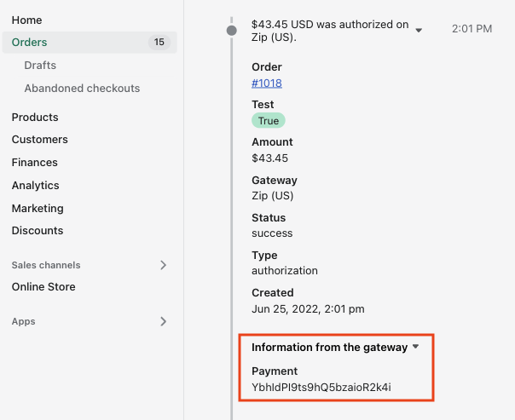Open order #1018 link
The height and width of the screenshot is (420, 515).
point(267,83)
